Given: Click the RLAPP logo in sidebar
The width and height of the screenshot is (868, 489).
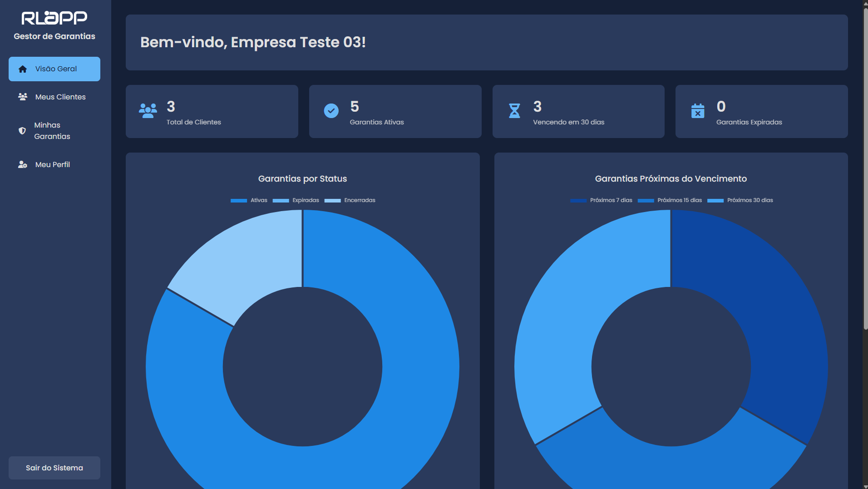Looking at the screenshot, I should 54,18.
